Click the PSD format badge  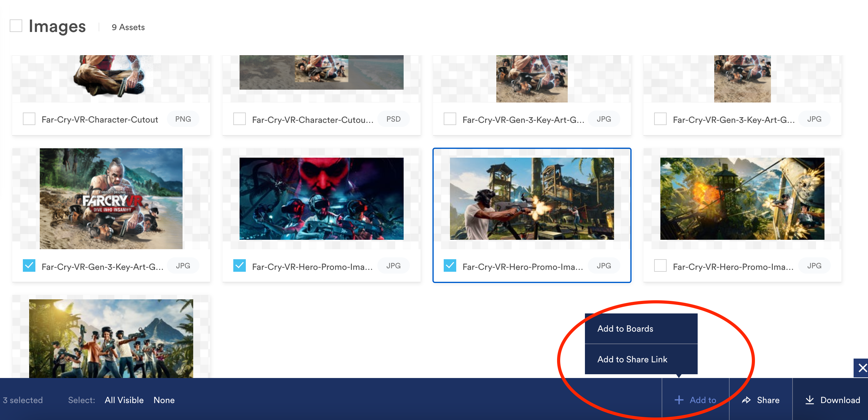[x=393, y=119]
